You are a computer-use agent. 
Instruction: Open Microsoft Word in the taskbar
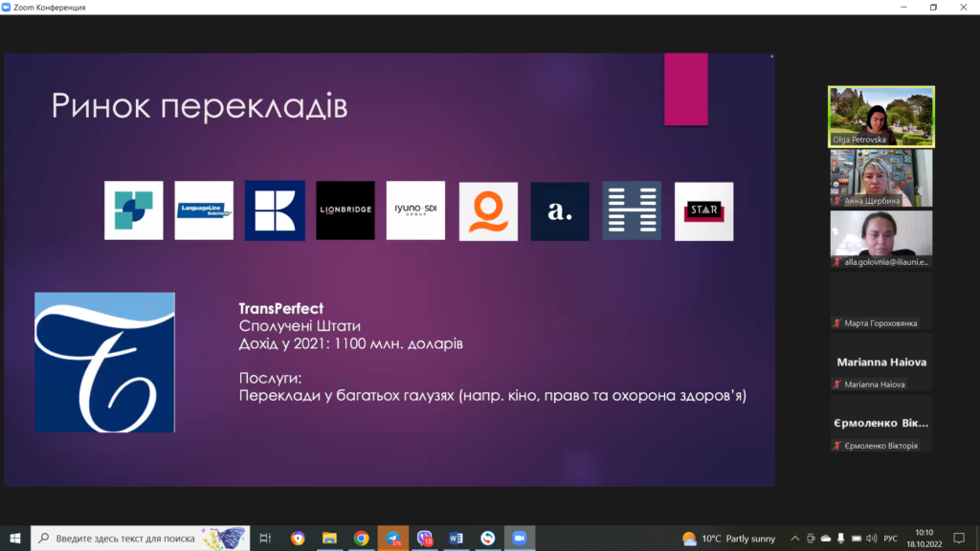[456, 539]
